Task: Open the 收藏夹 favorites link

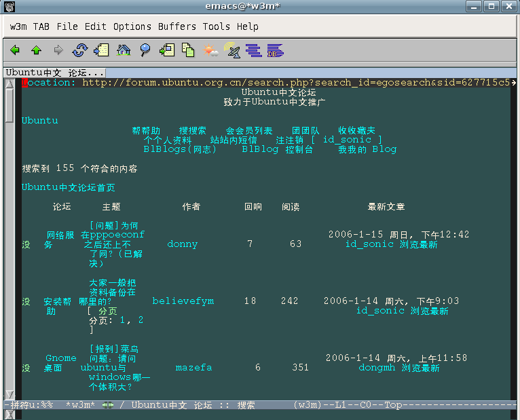Action: (356, 130)
